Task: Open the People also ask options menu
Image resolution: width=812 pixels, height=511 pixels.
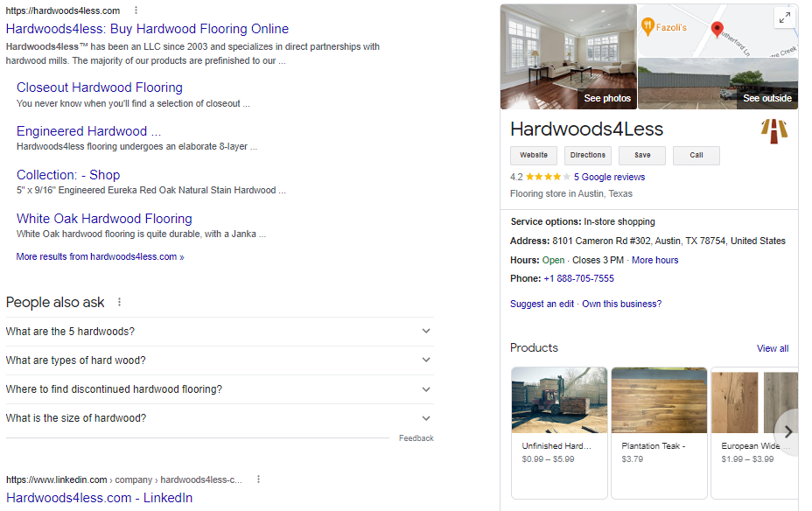Action: [119, 302]
